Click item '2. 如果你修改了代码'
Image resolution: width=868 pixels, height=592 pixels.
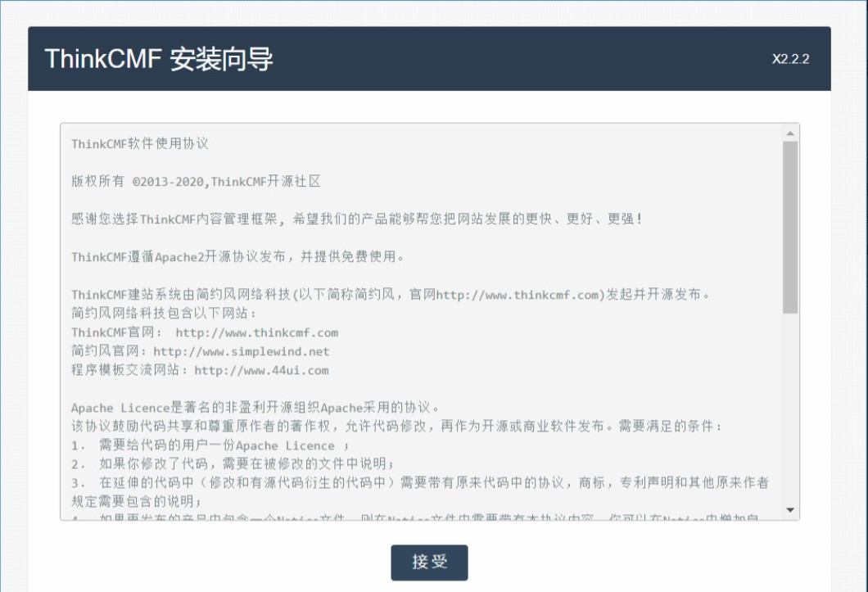tap(233, 464)
